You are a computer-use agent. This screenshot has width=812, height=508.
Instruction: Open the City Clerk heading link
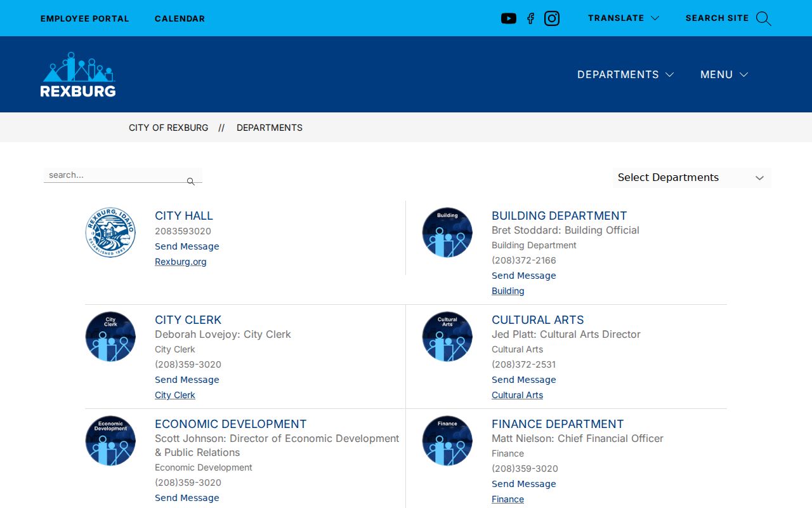pos(188,320)
